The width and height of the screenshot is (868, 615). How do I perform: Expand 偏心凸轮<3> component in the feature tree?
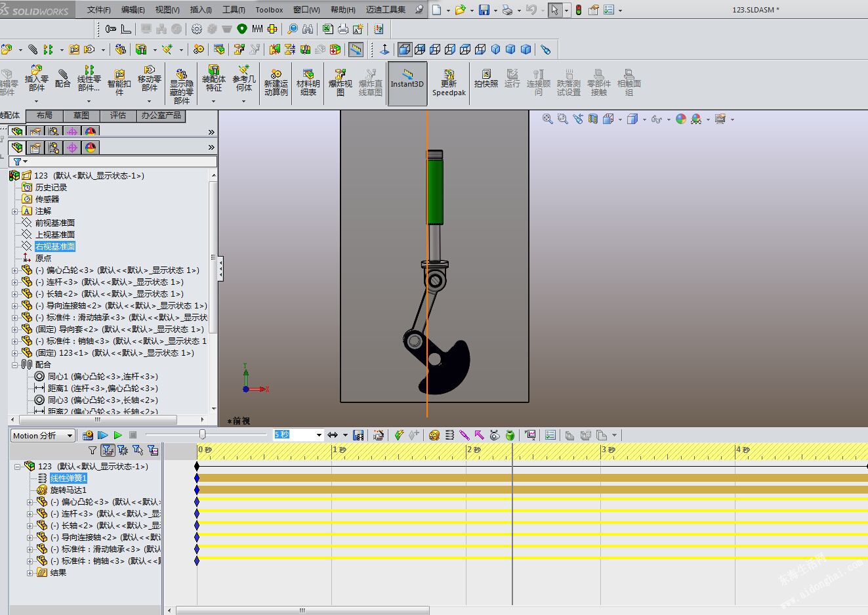pyautogui.click(x=15, y=270)
